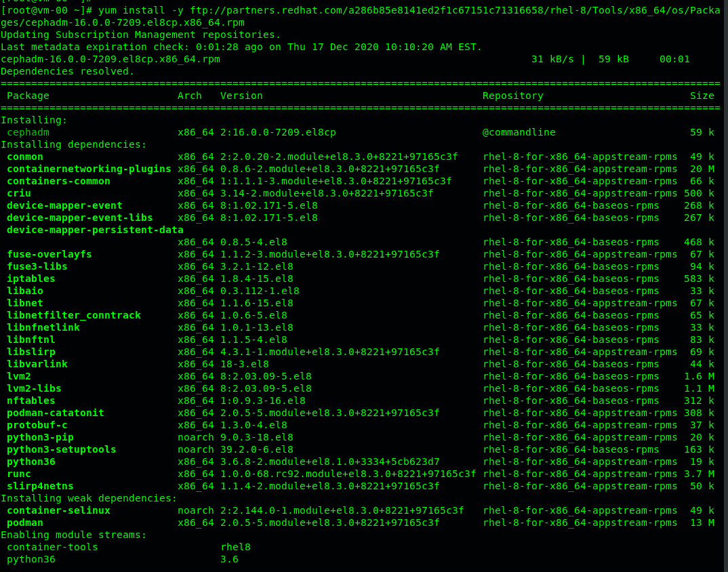Click the cephadm version 2:16.0.0-7209.el8cp
The image size is (728, 572).
[x=278, y=132]
